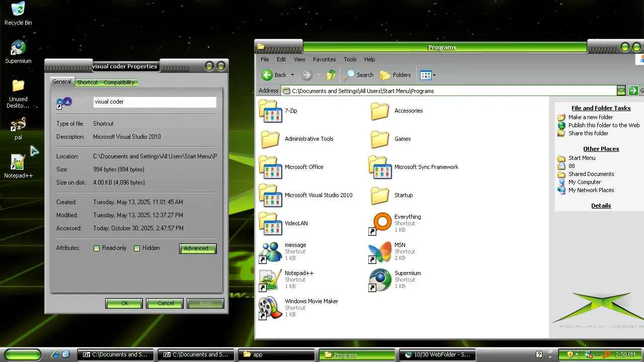Select the Windows Movie Maker shortcut
This screenshot has height=362, width=644.
[x=298, y=308]
